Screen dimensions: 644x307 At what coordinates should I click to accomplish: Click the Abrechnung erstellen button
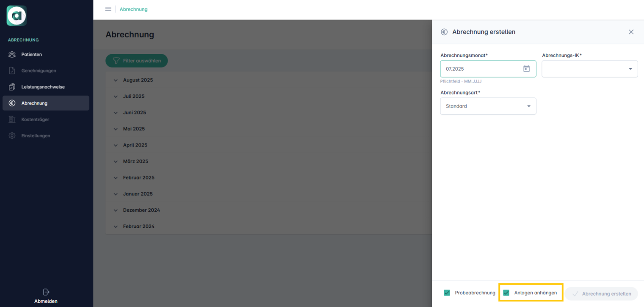click(x=601, y=293)
